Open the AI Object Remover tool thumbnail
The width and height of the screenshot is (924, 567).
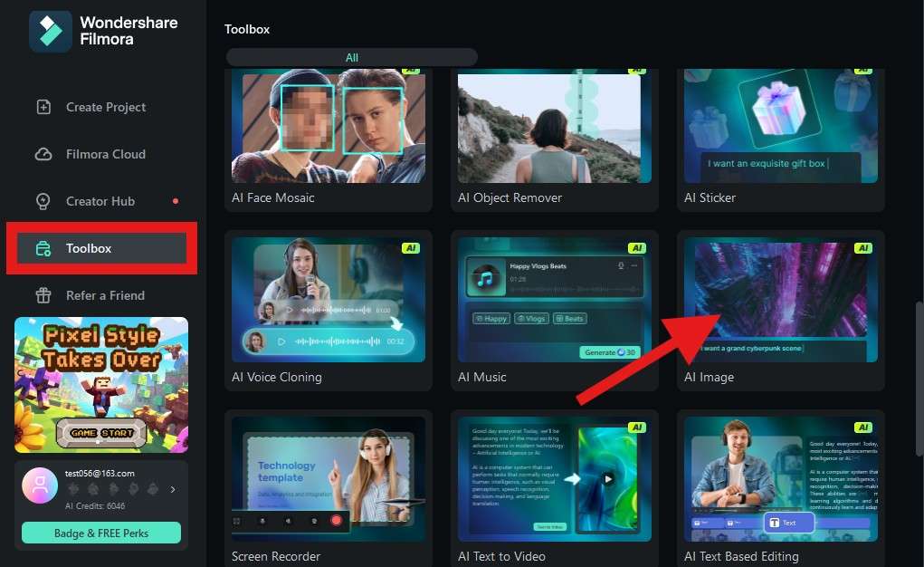[555, 126]
